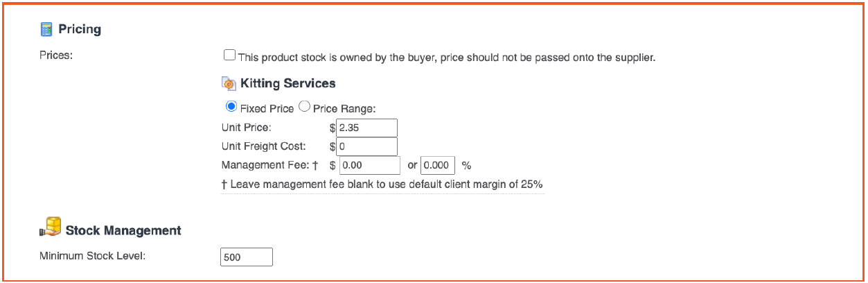Click the Kitting Services gear icon

[229, 83]
